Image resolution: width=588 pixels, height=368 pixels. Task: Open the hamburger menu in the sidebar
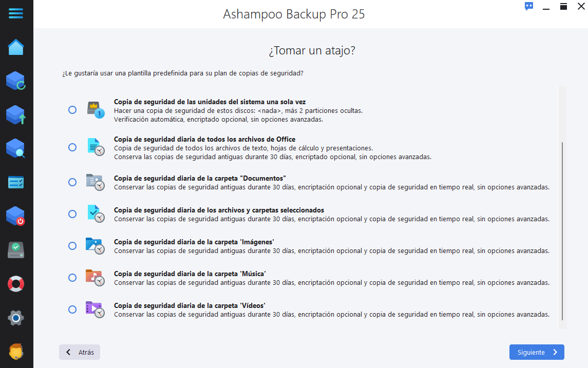pos(16,13)
